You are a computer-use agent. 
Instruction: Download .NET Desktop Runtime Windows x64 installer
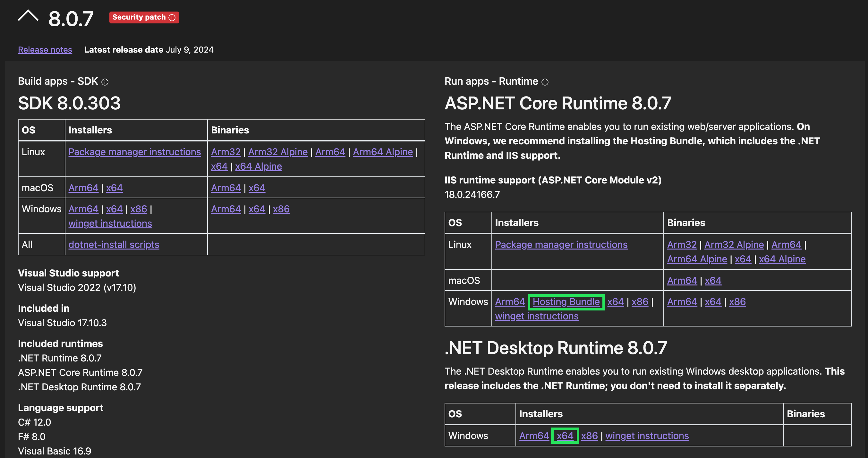point(565,436)
